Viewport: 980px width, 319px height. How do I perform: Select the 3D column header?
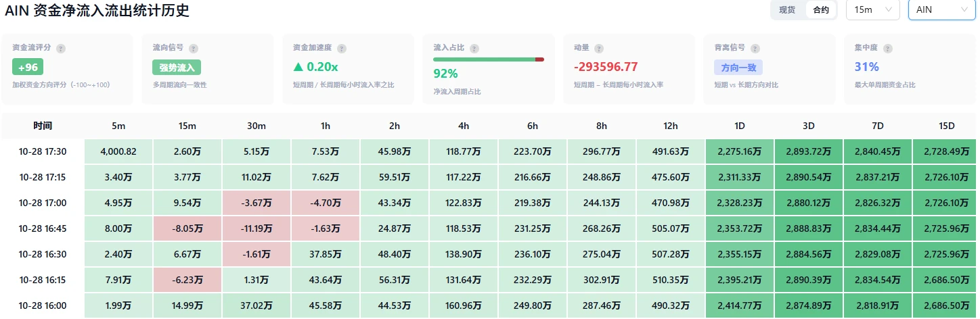[809, 126]
